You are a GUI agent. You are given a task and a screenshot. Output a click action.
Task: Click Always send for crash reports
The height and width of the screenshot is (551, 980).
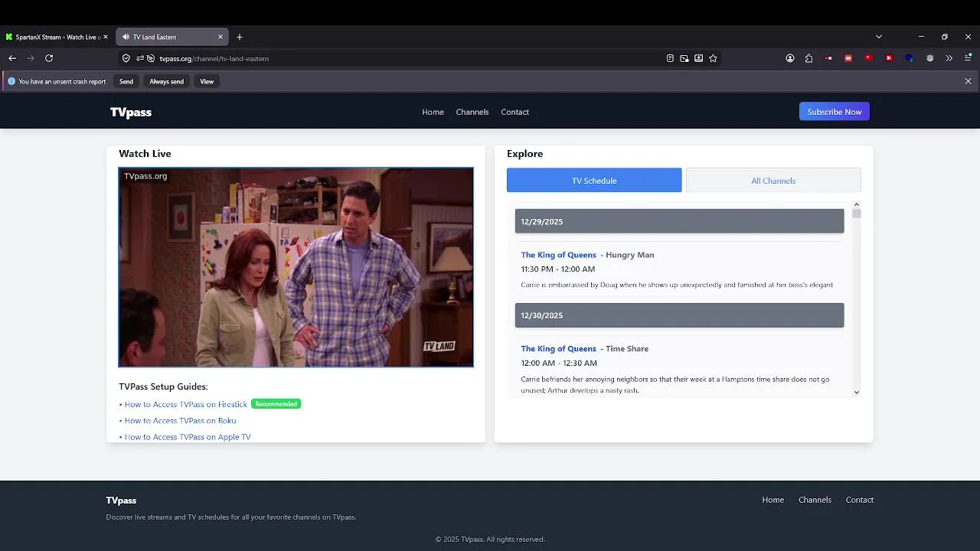pyautogui.click(x=166, y=81)
